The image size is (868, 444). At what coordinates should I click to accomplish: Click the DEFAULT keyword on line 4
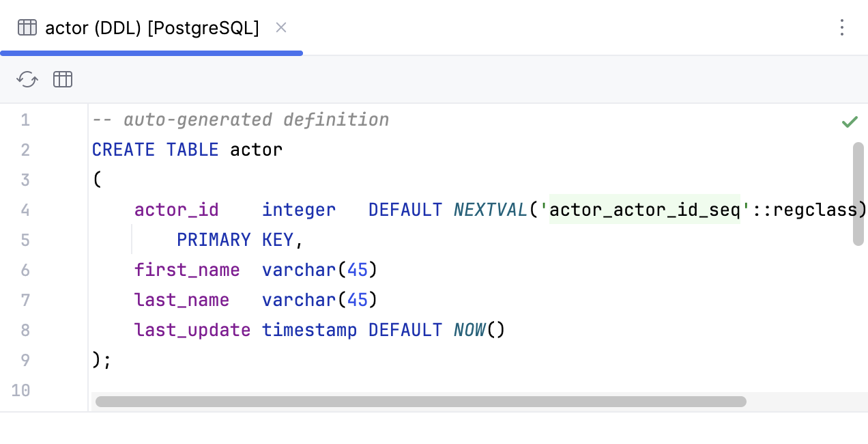coord(405,210)
